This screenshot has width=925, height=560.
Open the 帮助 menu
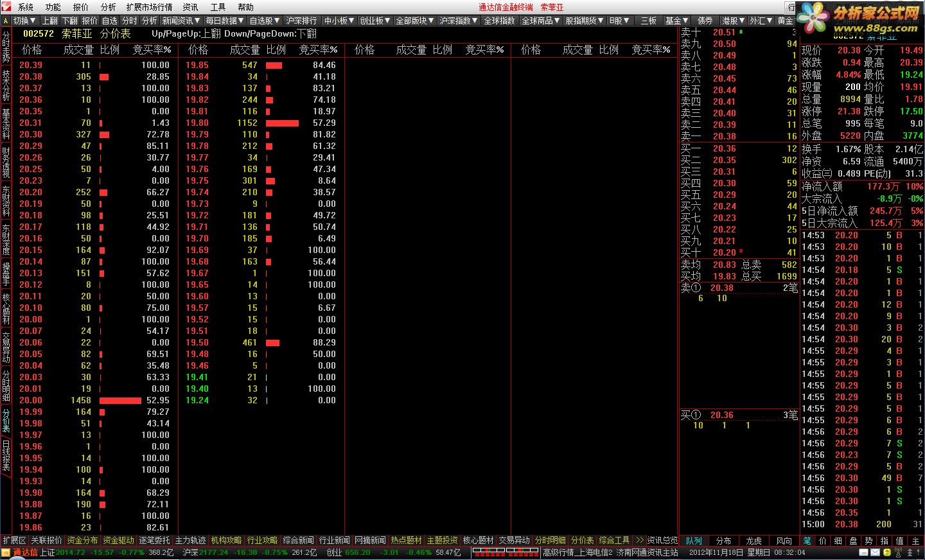tap(245, 7)
